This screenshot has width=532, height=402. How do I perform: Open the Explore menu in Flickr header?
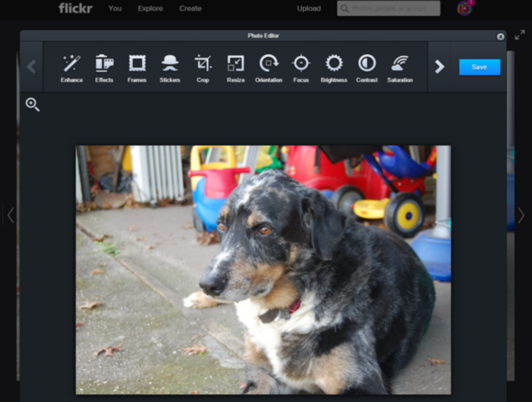tap(150, 9)
